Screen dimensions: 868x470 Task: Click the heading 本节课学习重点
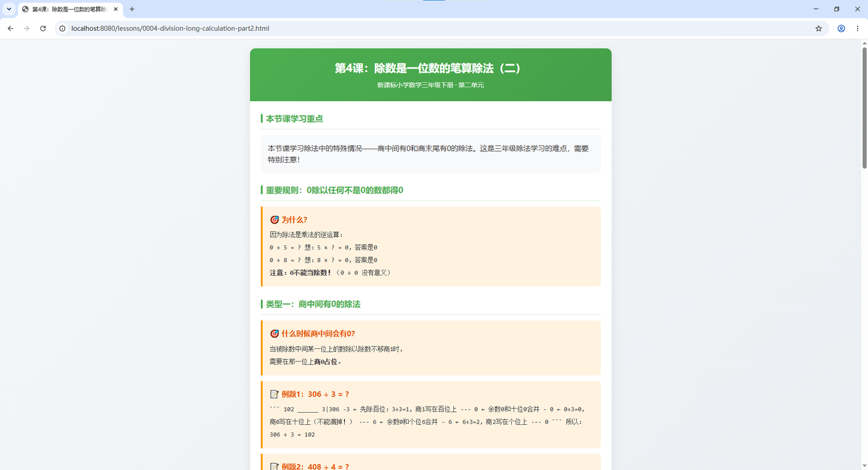pyautogui.click(x=295, y=119)
